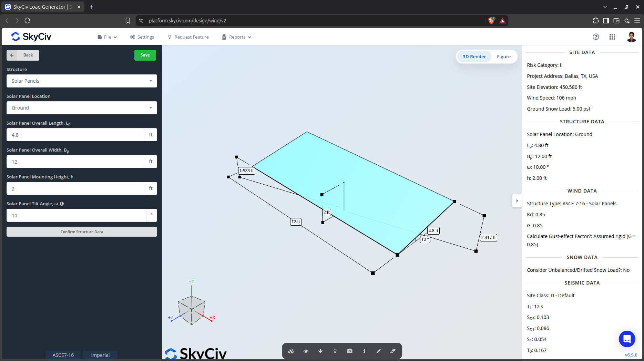Toggle the eye visibility icon in render toolbar
Viewport: 644px width, 361px height.
(x=306, y=351)
